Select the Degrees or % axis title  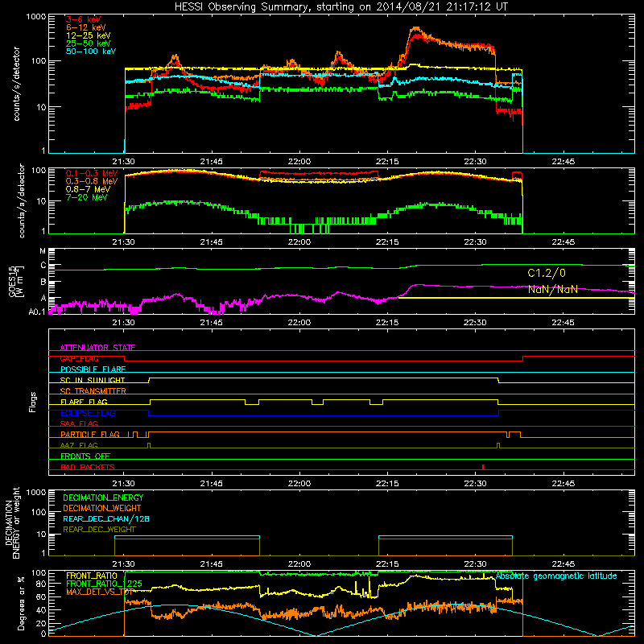[21, 603]
